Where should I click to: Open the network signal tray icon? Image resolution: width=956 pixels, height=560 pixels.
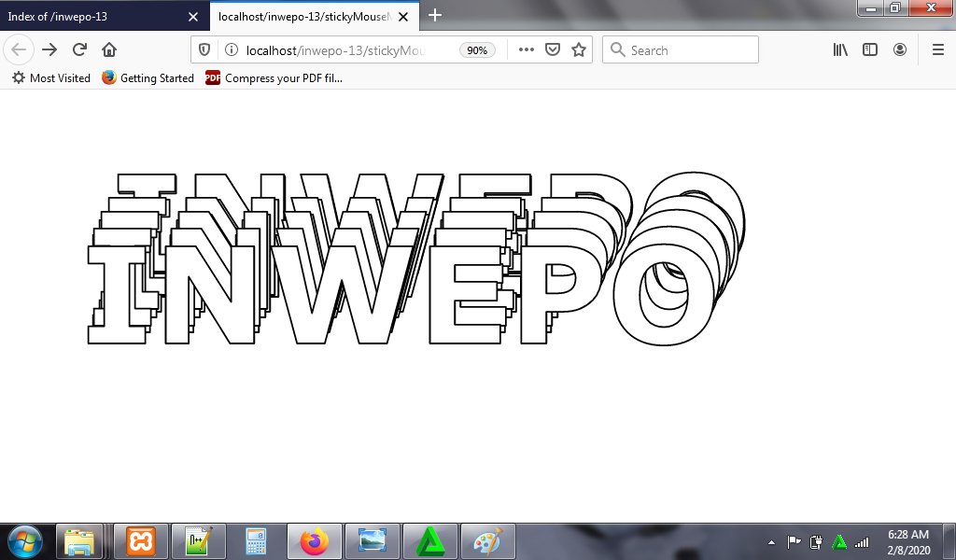click(862, 541)
